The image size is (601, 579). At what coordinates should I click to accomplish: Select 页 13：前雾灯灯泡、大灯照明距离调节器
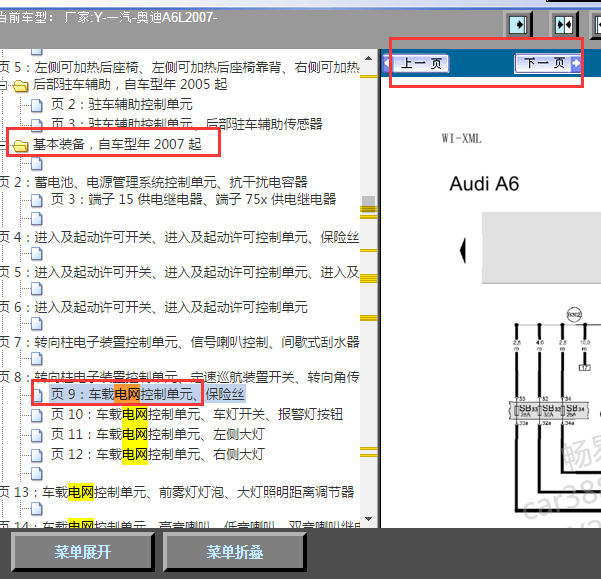click(x=177, y=492)
